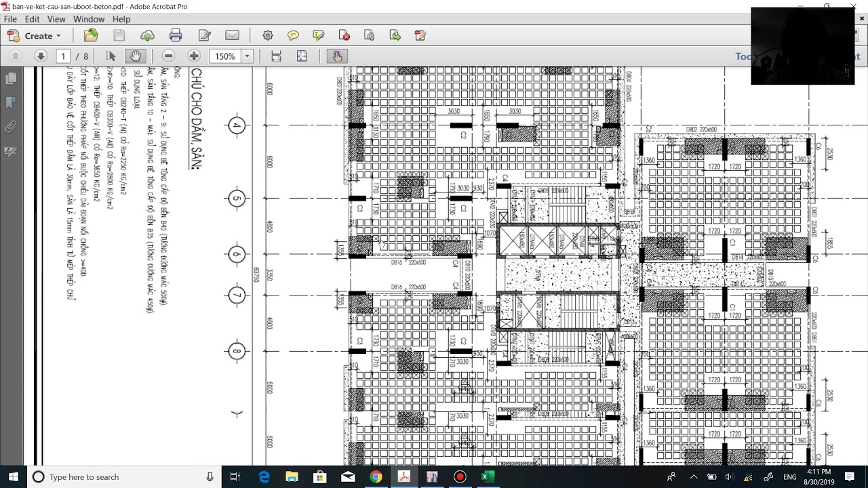
Task: Click fit one full page icon
Action: tap(302, 56)
